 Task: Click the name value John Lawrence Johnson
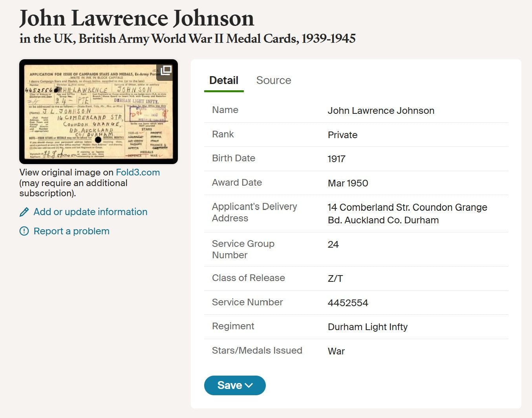point(381,111)
